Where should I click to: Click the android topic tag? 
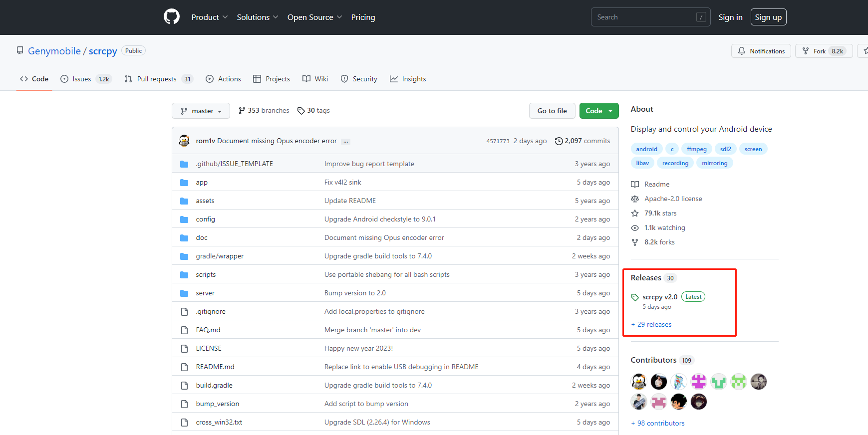pos(647,149)
